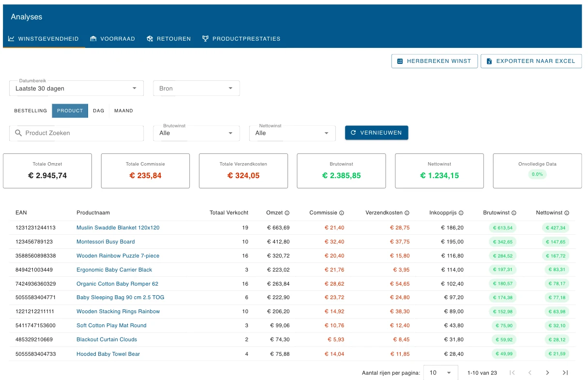Click the info icon beside Inkoopprijs header
This screenshot has height=380, width=588.
(461, 213)
